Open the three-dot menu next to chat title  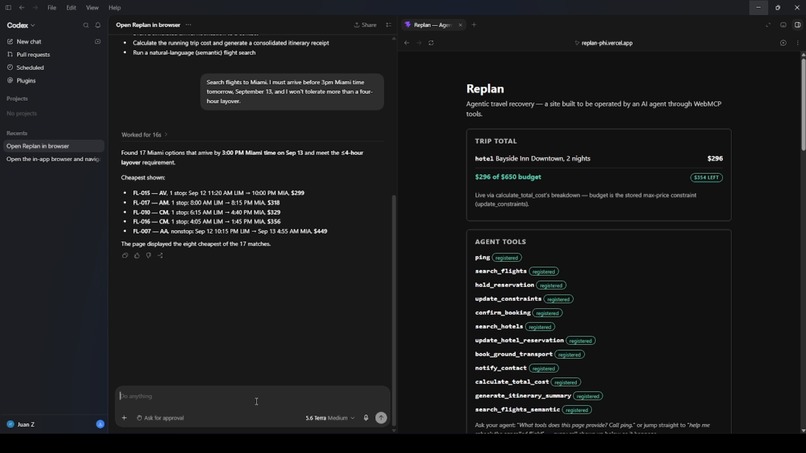click(x=188, y=25)
